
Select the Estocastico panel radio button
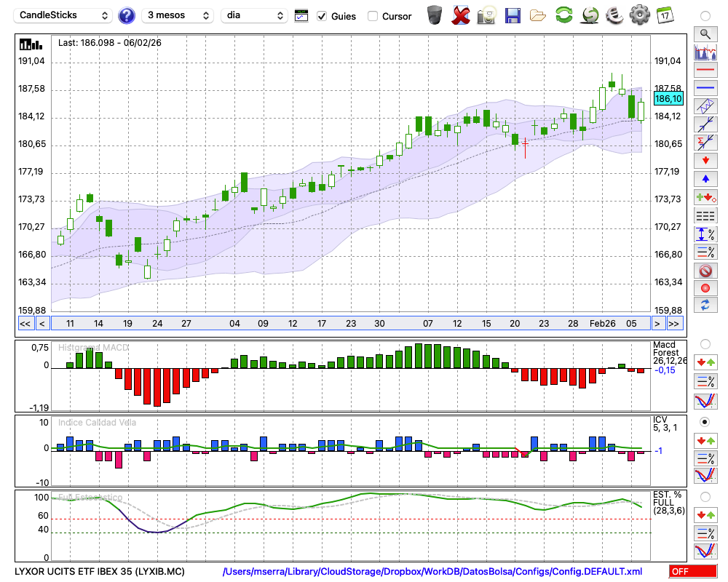(705, 497)
